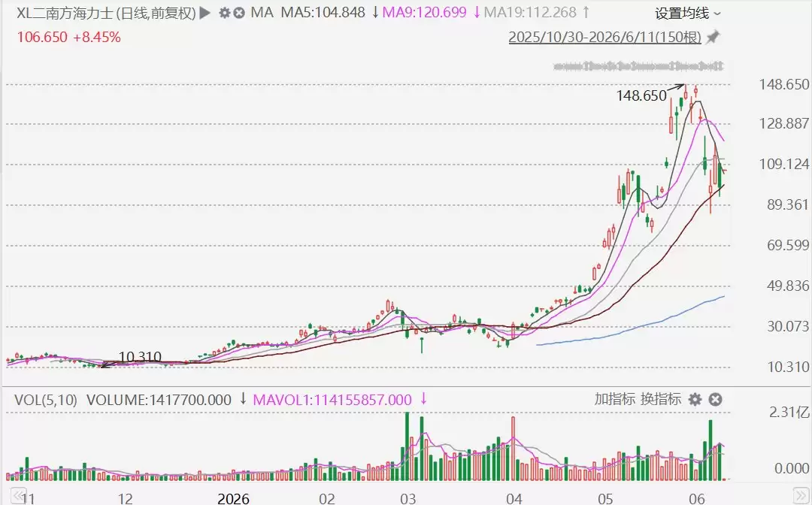Close the MA indicator overlay
Viewport: 812px width, 505px height.
click(239, 13)
